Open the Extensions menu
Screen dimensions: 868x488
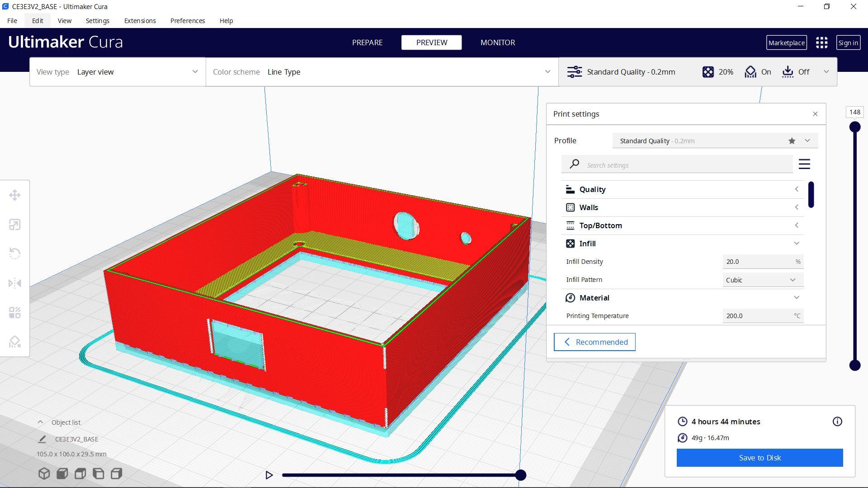[140, 21]
